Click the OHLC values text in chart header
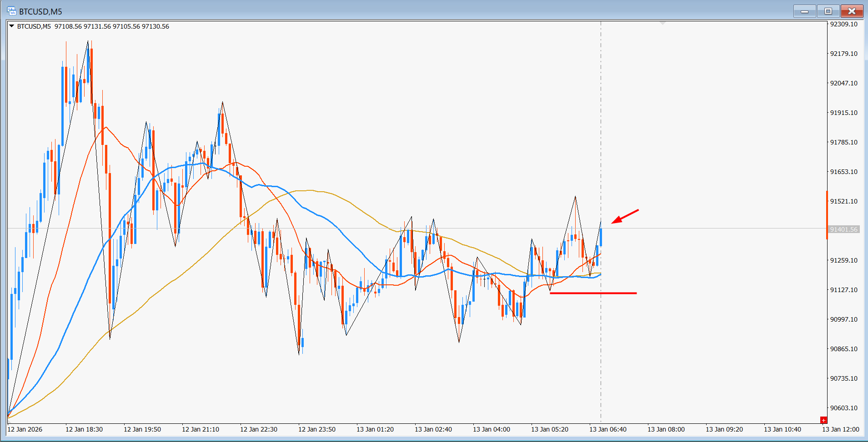The height and width of the screenshot is (442, 868). tap(112, 26)
